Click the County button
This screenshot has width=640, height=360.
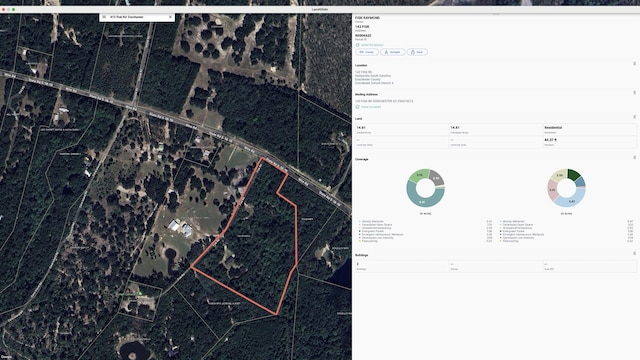(367, 52)
